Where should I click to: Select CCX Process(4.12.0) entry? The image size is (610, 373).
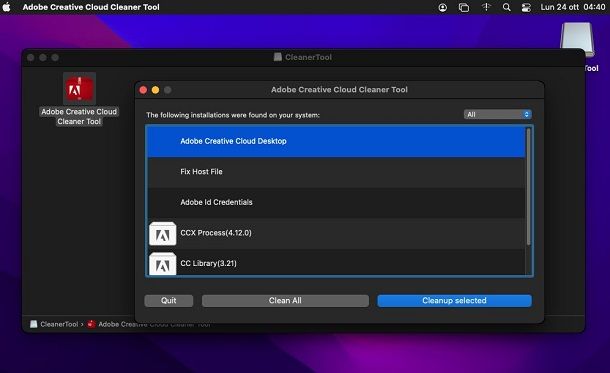[337, 233]
